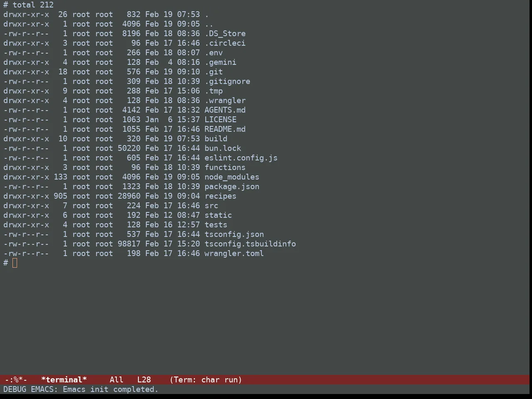This screenshot has width=532, height=399.
Task: Click the L28 line number indicator
Action: coord(144,379)
